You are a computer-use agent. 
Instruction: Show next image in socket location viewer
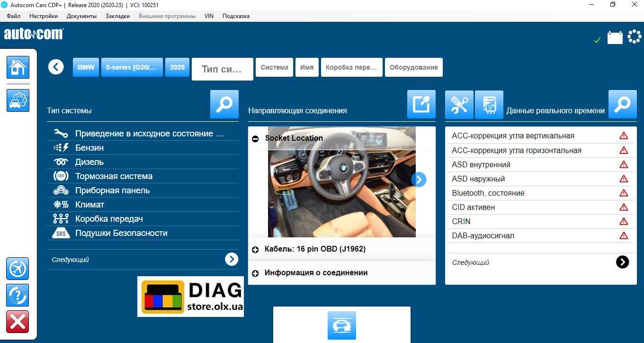419,180
